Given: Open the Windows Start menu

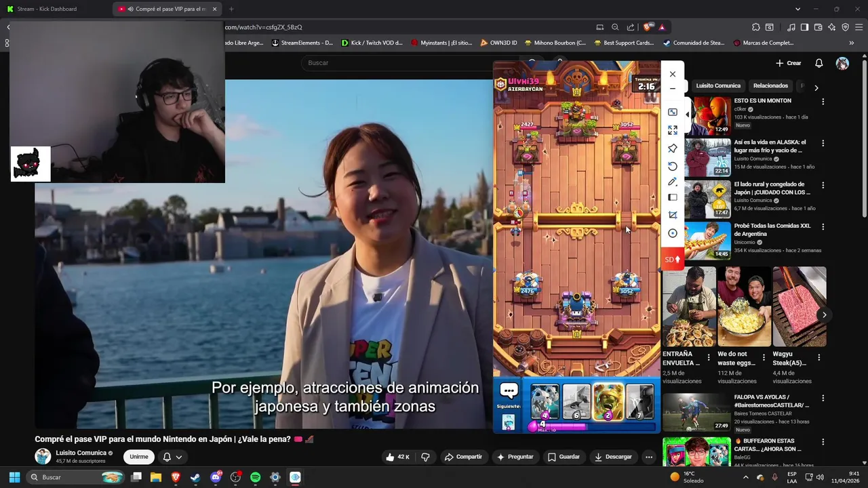Looking at the screenshot, I should coord(14,477).
